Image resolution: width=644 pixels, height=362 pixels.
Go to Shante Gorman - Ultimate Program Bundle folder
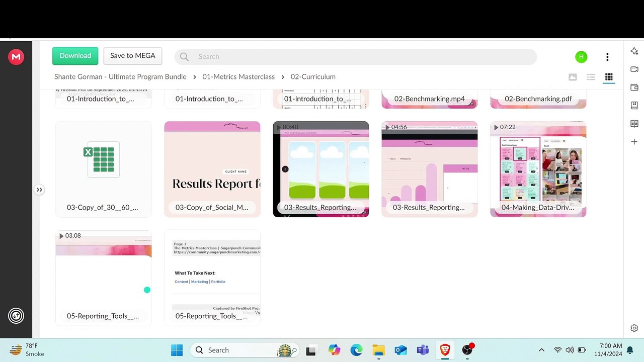coord(120,77)
